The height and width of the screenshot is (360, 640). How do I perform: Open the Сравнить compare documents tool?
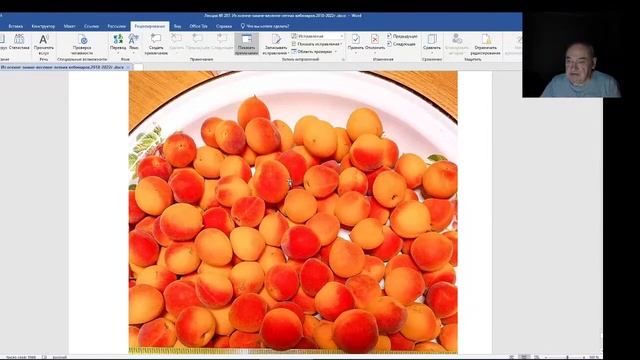pos(432,43)
